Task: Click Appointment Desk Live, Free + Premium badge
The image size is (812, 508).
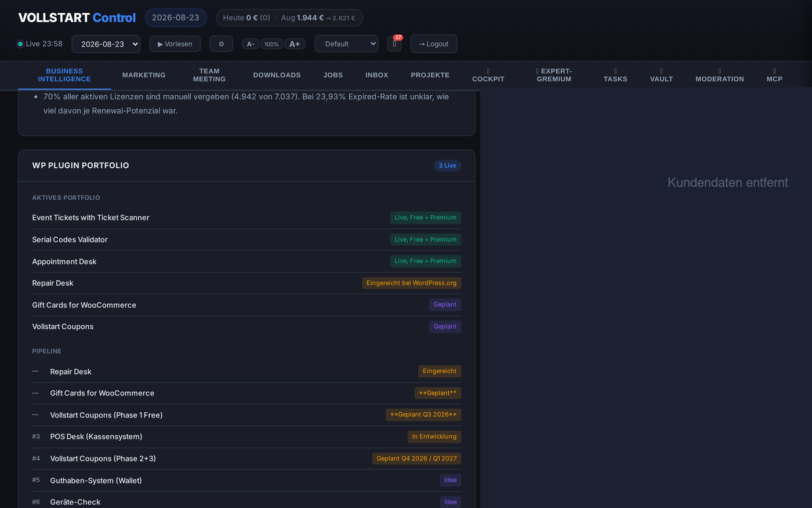Action: tap(426, 261)
